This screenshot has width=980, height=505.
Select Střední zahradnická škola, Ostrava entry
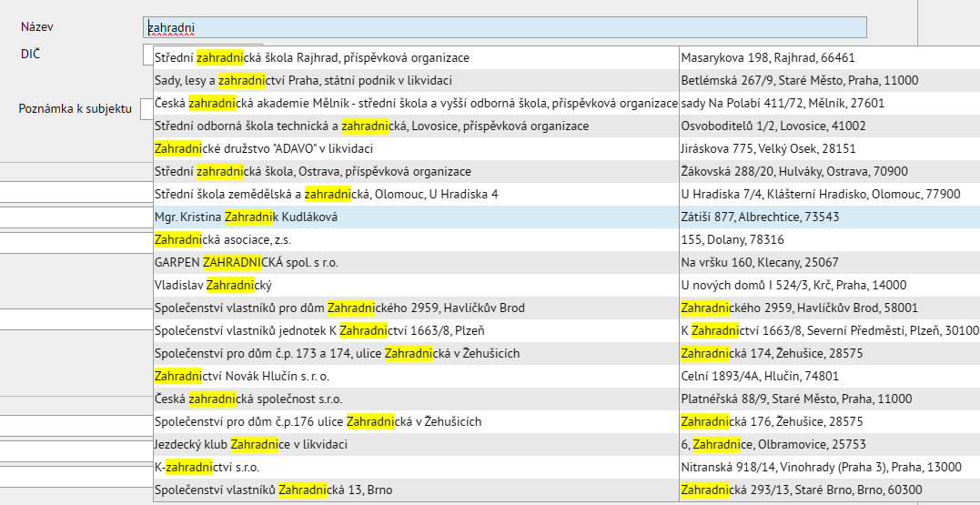tap(313, 171)
